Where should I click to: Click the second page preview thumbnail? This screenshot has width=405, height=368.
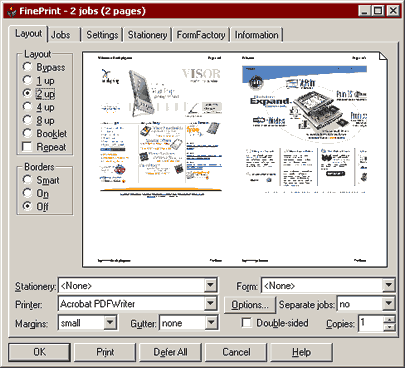click(x=304, y=159)
